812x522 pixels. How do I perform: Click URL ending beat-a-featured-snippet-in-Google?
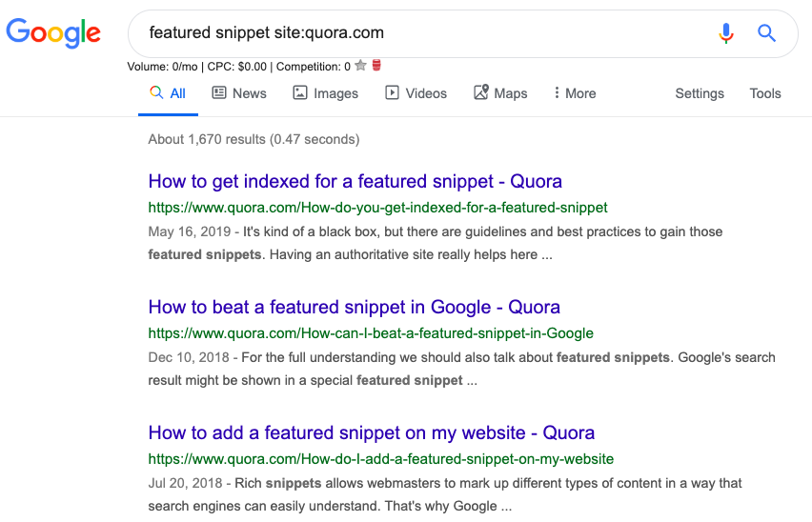(371, 333)
